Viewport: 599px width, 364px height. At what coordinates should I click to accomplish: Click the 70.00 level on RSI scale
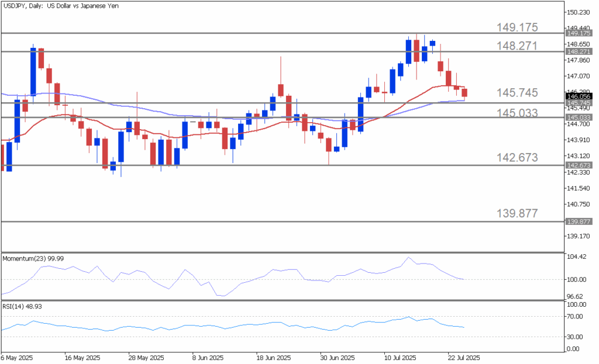coord(576,316)
